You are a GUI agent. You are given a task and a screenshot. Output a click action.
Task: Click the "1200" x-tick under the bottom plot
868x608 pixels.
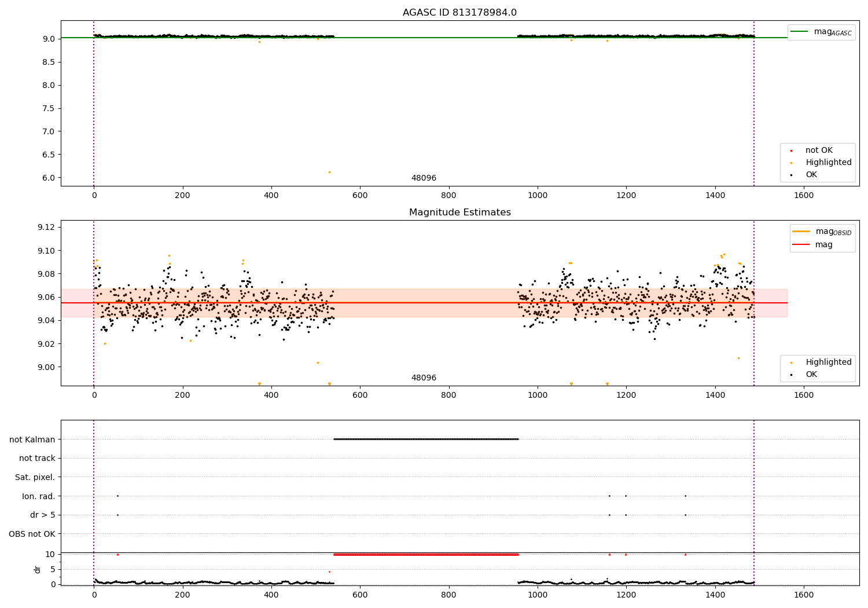[x=626, y=595]
